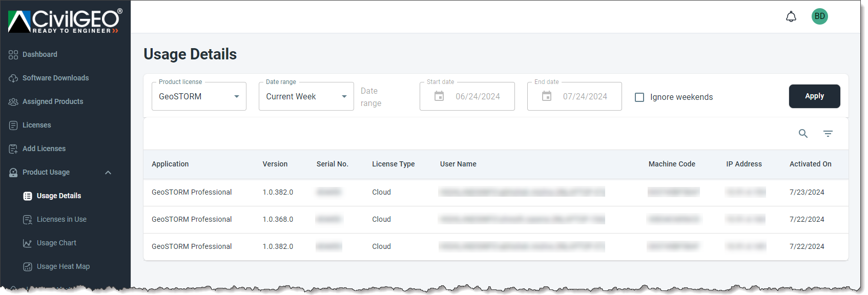This screenshot has height=295, width=868.
Task: Select Product Usage menu label
Action: [46, 172]
